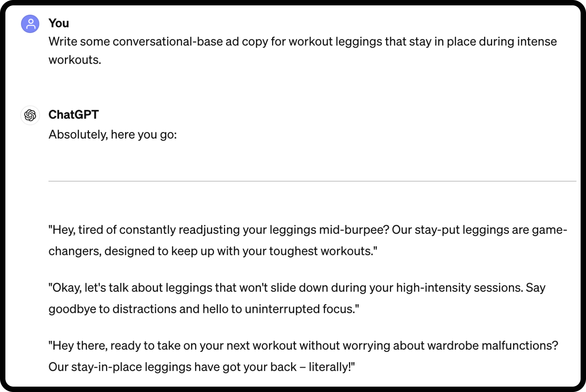This screenshot has height=392, width=586.
Task: Click the word "workouts." ending the user prompt
Action: [x=75, y=60]
